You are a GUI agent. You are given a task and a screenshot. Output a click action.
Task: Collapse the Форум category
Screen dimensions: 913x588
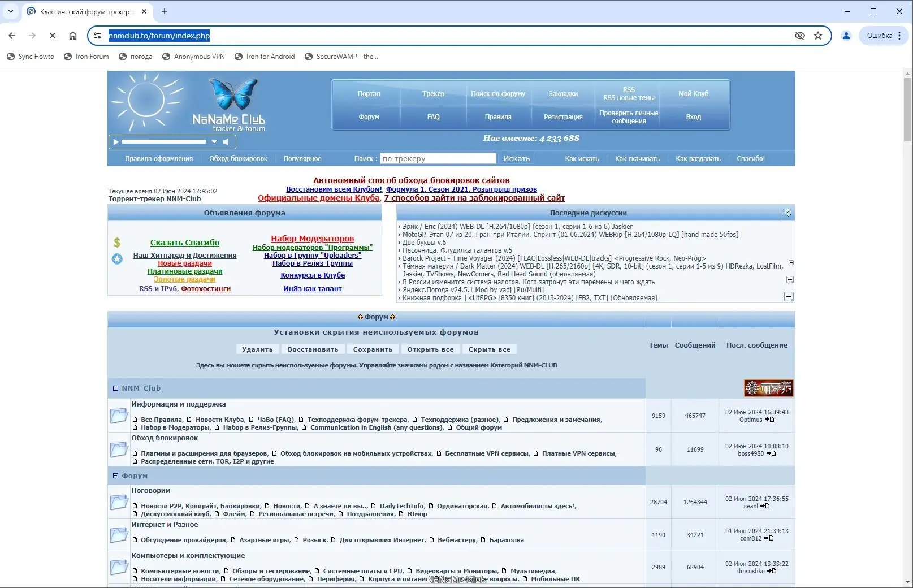pos(115,476)
